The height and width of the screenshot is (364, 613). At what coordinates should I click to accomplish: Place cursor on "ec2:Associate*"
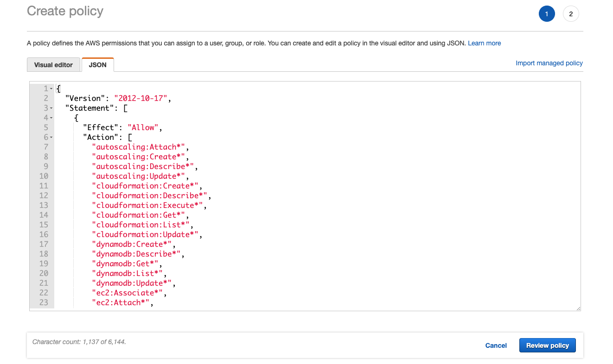(128, 293)
